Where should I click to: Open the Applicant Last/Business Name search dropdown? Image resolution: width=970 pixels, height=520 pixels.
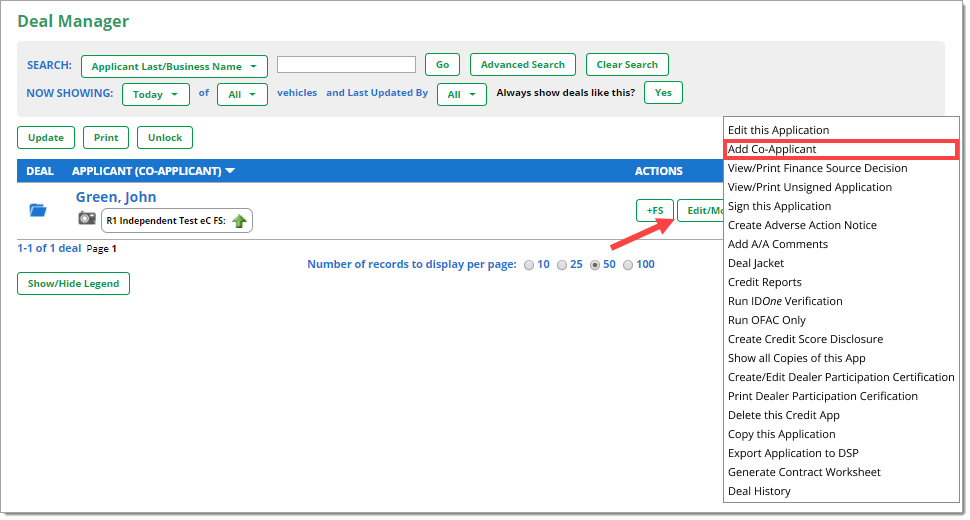[x=174, y=67]
